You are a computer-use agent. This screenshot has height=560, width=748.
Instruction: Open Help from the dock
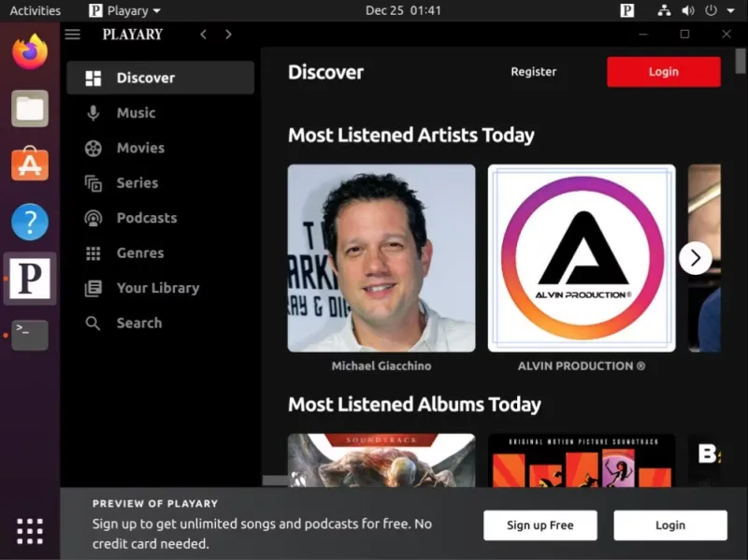30,222
